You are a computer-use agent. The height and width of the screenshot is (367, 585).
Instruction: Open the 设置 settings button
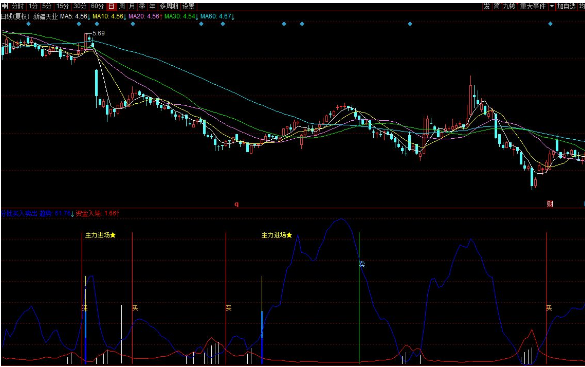188,6
